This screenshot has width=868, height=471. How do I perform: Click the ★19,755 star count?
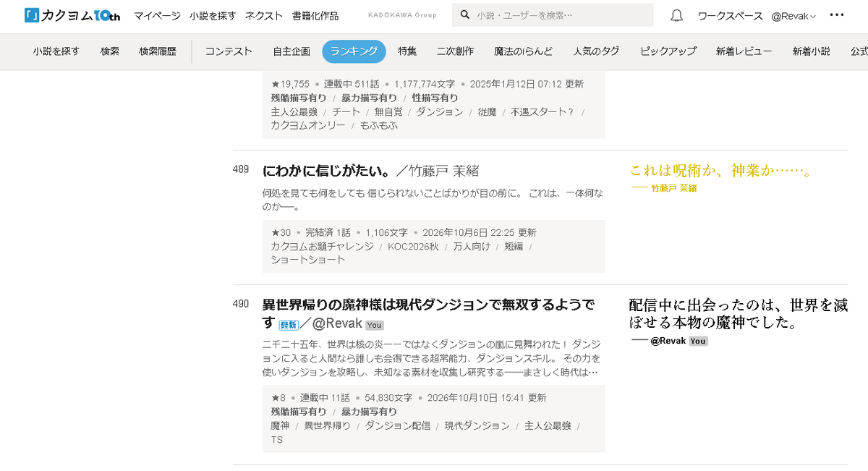290,84
